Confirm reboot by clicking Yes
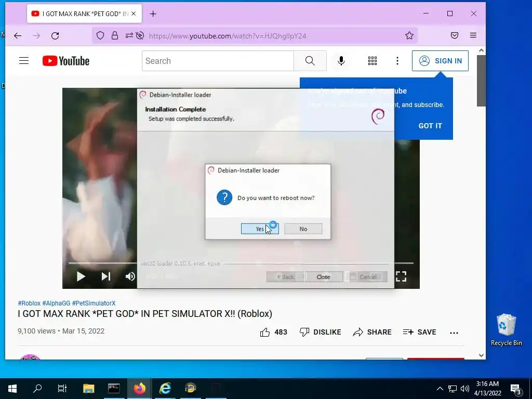The width and height of the screenshot is (532, 399). [x=260, y=229]
